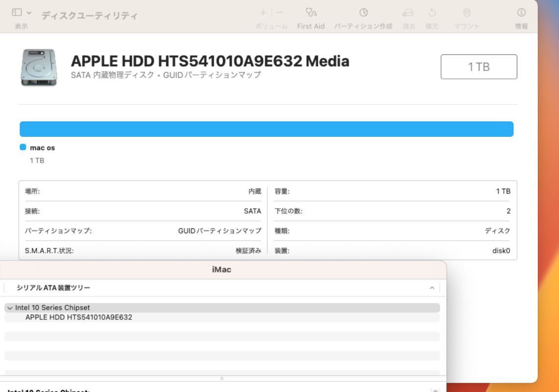Click the hard drive icon beside the disk title
559x392 pixels.
(38, 69)
